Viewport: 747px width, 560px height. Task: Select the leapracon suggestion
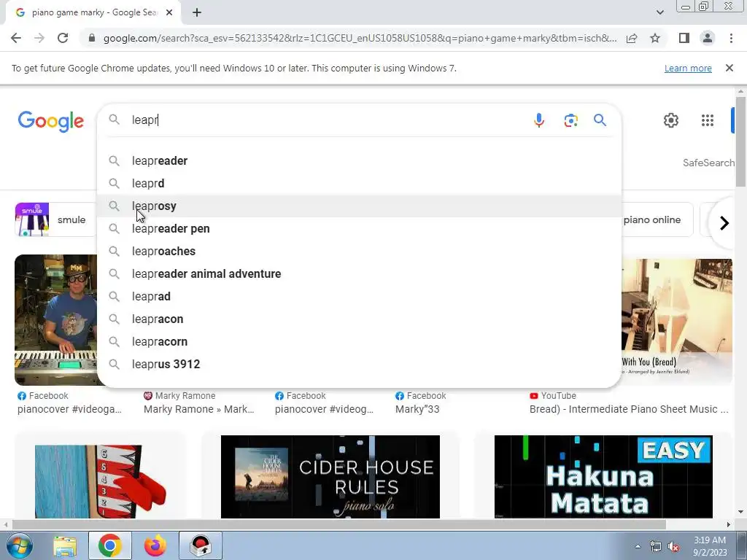coord(359,319)
